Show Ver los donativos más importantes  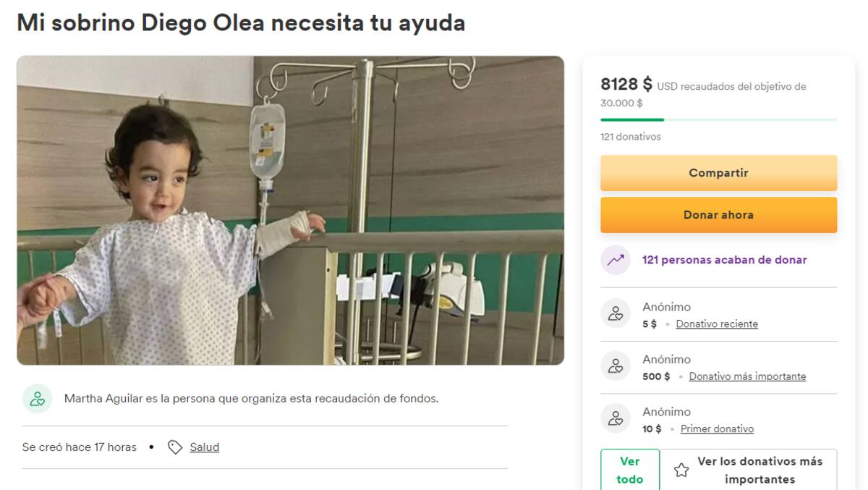point(749,470)
